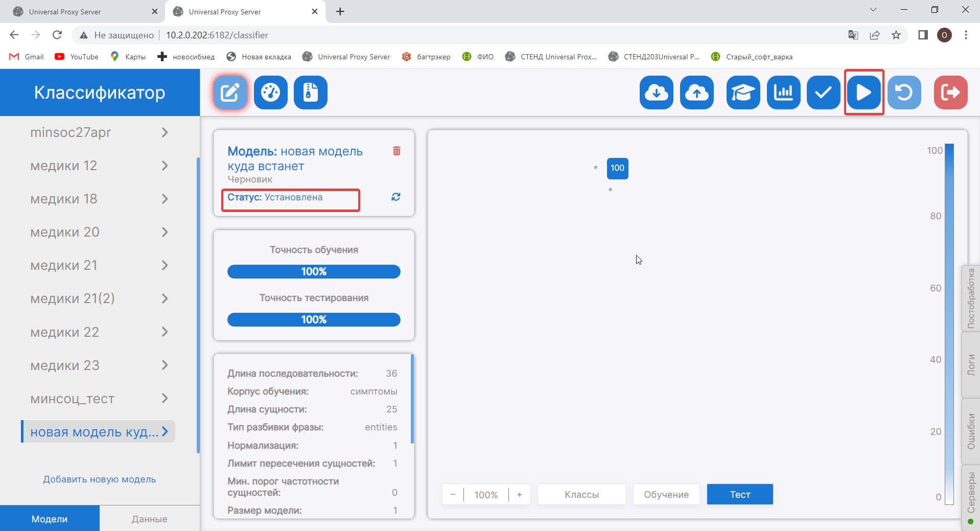
Task: Open the Логи side tab
Action: click(x=970, y=365)
